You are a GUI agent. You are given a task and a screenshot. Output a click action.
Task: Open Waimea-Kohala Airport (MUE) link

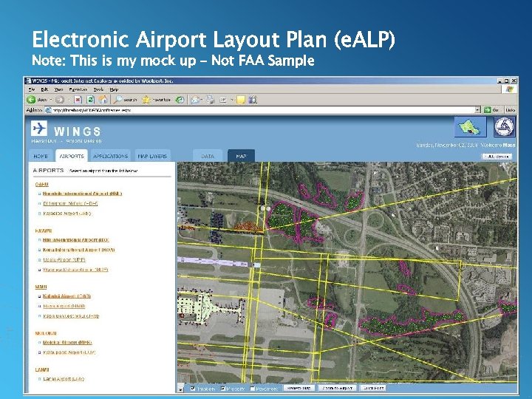click(75, 270)
